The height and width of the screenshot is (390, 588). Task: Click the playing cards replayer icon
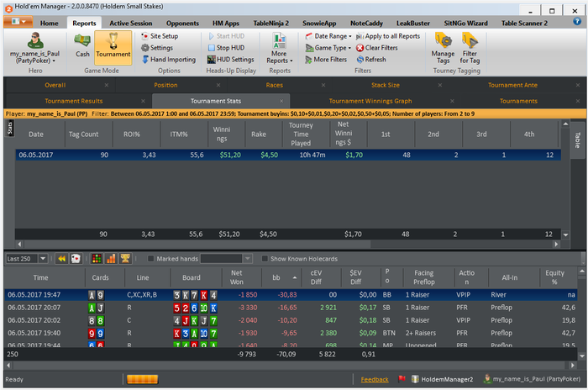(x=76, y=259)
